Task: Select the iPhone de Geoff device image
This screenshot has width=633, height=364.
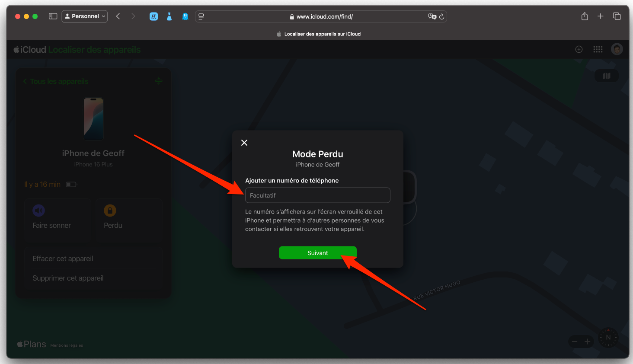Action: [x=93, y=119]
